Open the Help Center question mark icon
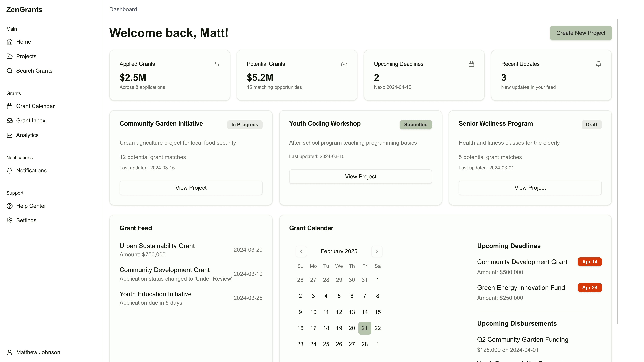644x362 pixels. click(x=10, y=206)
